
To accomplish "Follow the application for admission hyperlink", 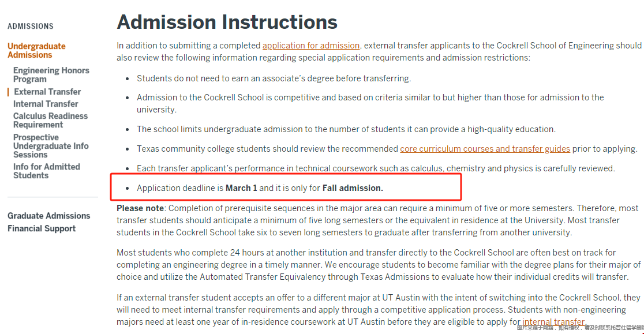I will click(310, 45).
